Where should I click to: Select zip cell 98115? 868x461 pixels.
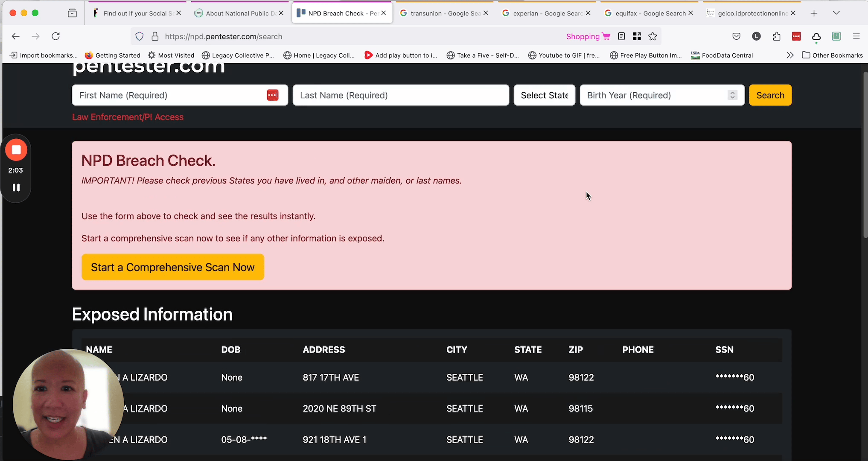tap(581, 408)
